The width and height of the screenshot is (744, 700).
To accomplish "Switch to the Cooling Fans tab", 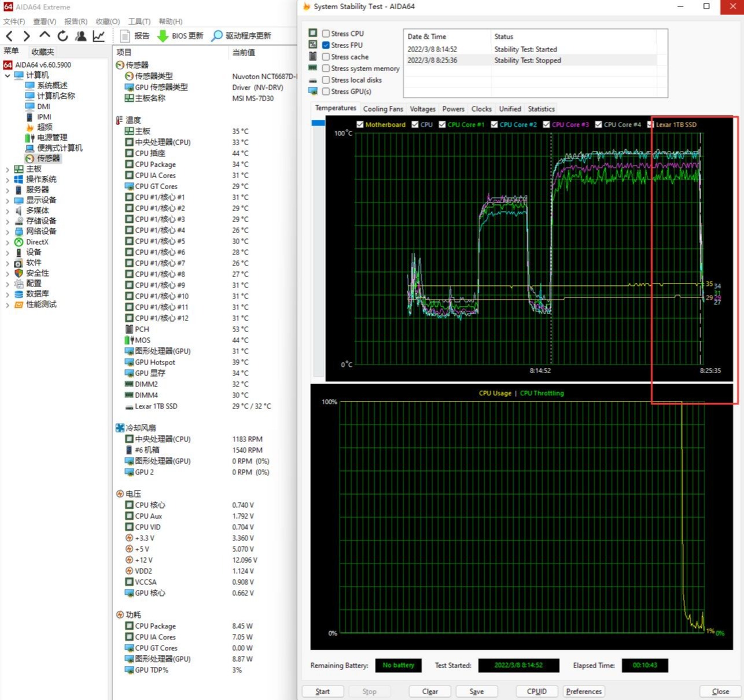I will tap(382, 109).
